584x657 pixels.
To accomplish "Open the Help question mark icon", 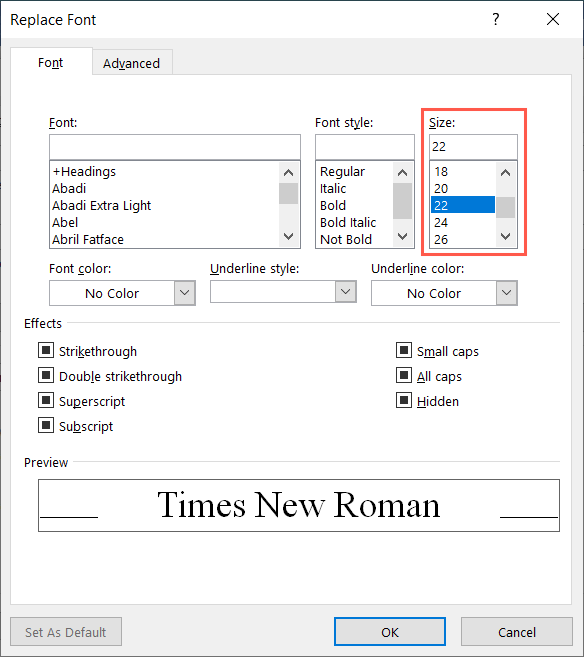I will coord(496,19).
